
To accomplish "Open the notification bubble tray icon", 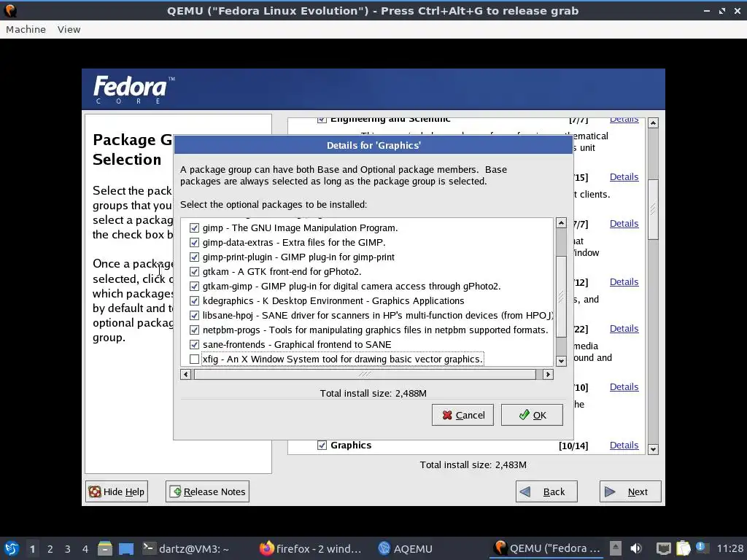I will (701, 547).
